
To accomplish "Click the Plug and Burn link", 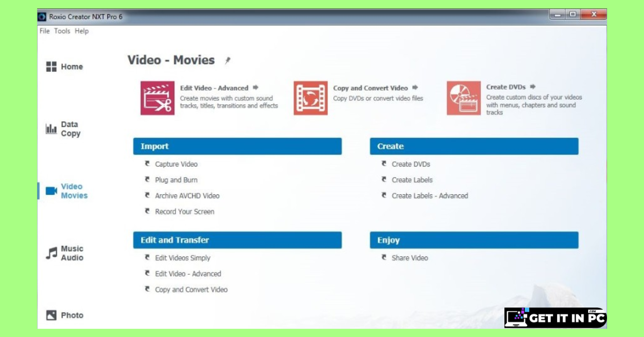I will [x=177, y=180].
